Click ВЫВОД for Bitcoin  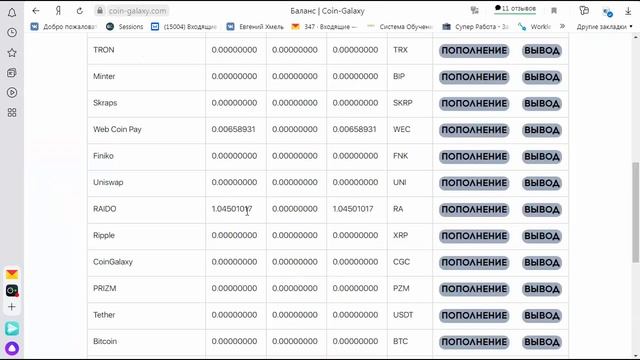(x=542, y=342)
